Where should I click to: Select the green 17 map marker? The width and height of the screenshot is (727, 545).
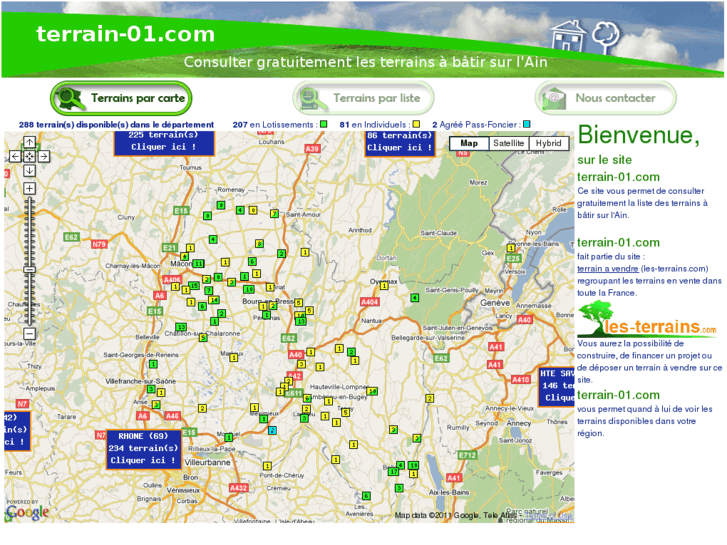pos(394,471)
